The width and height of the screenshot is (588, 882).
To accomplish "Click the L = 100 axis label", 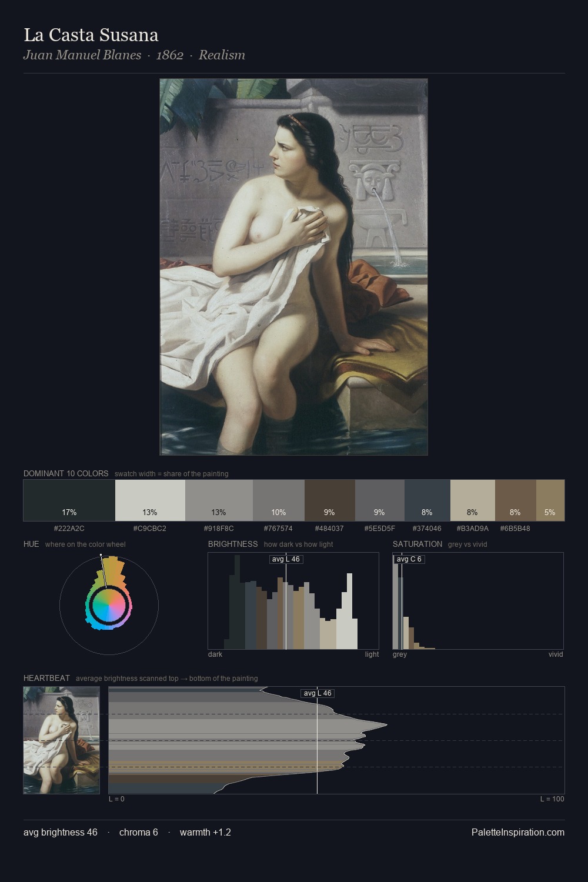I will click(x=552, y=799).
